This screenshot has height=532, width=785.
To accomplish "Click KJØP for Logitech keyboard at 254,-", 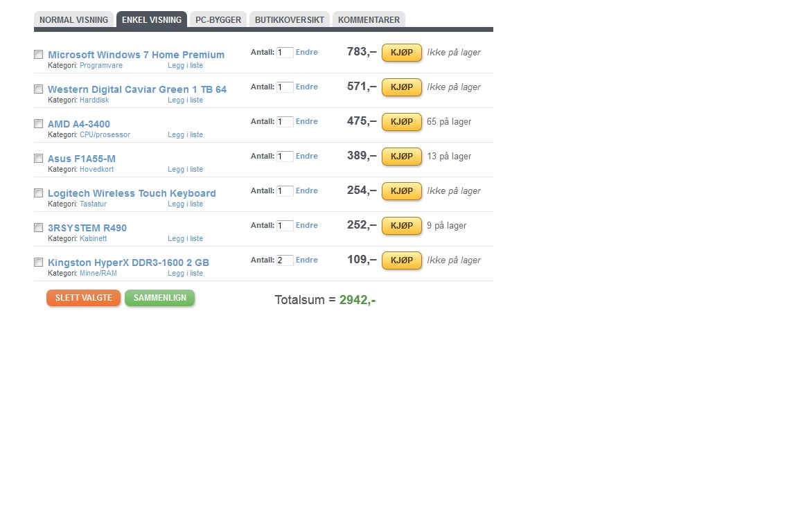I will pyautogui.click(x=402, y=190).
